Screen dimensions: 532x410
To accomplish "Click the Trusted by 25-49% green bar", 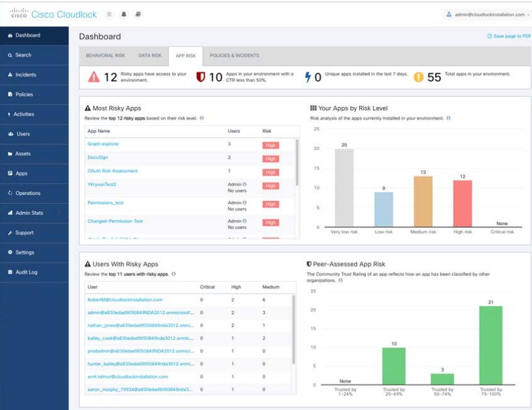I will pyautogui.click(x=394, y=366).
